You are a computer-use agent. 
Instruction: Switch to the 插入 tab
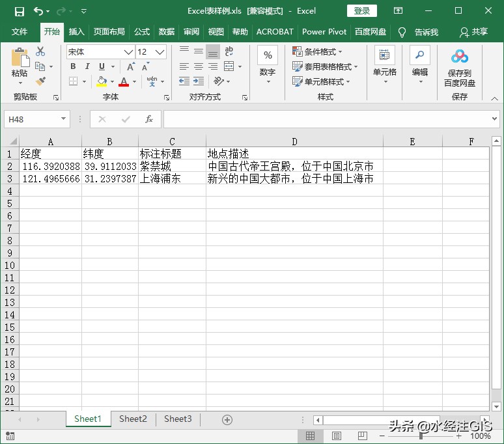(76, 32)
